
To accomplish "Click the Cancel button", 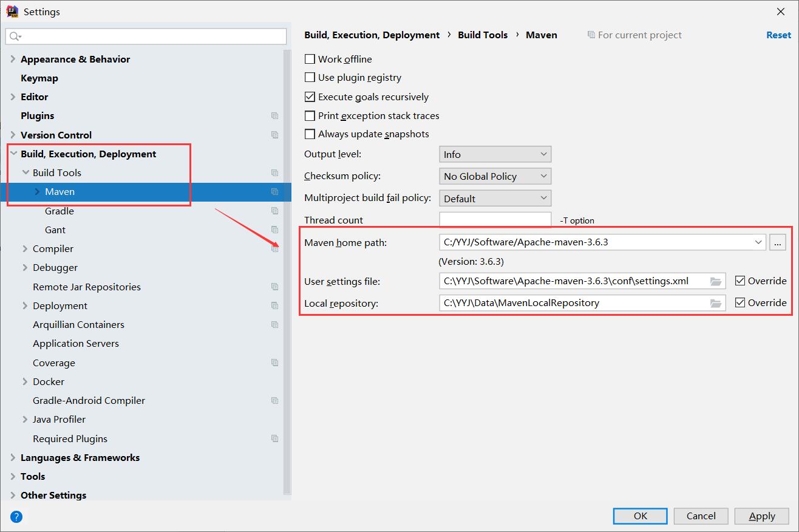I will 701,516.
